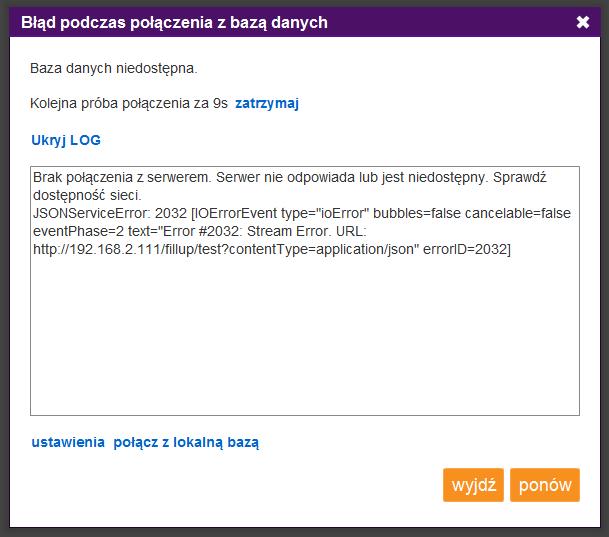Image resolution: width=609 pixels, height=537 pixels.
Task: Place cursor on the http://192.168.2.111 URL line
Action: pos(272,249)
